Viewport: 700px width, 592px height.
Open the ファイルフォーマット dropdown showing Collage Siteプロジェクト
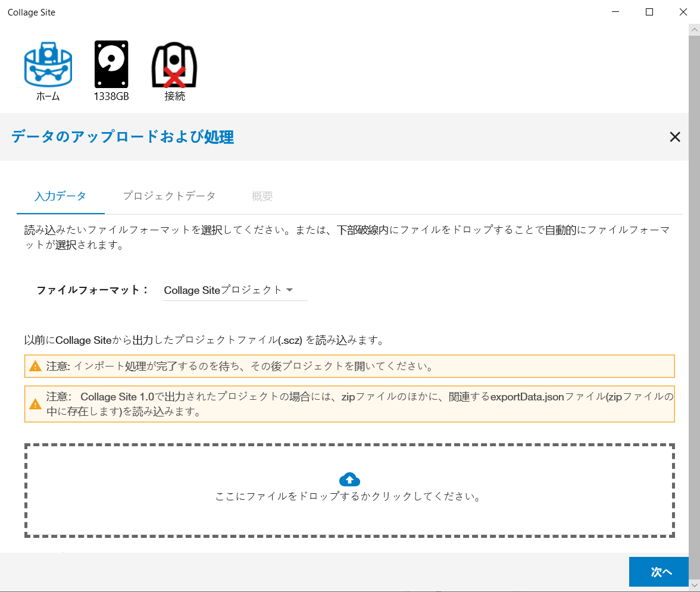point(223,290)
